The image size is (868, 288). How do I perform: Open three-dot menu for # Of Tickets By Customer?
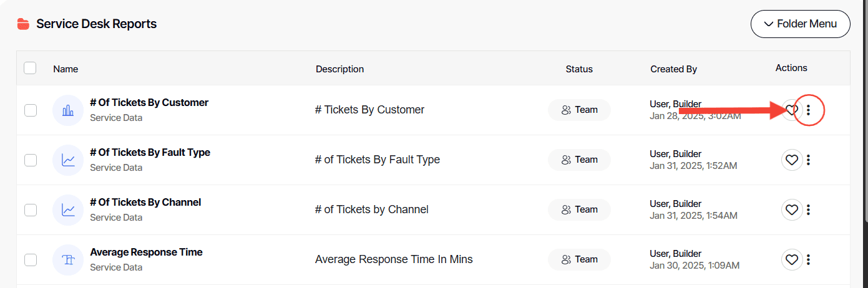(x=808, y=110)
